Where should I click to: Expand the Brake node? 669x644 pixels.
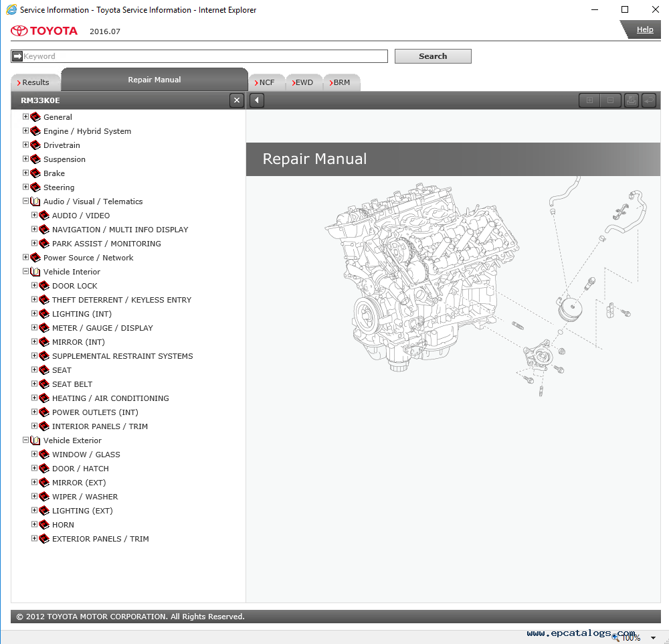pos(25,173)
